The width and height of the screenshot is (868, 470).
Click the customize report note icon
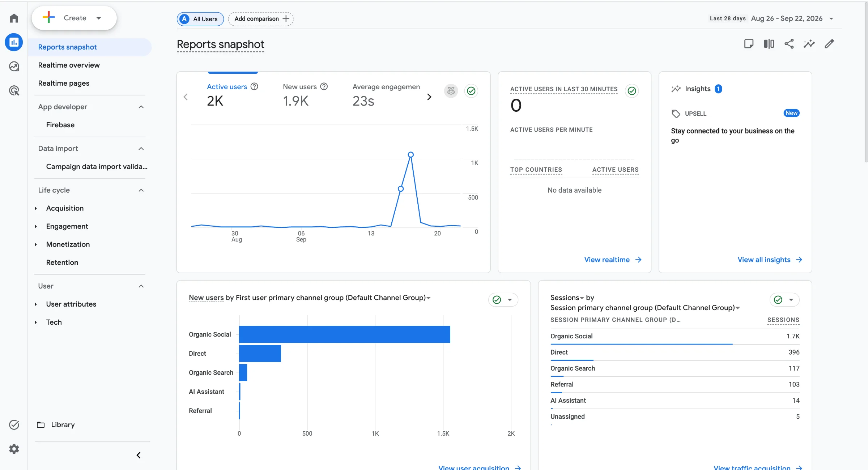pos(749,44)
